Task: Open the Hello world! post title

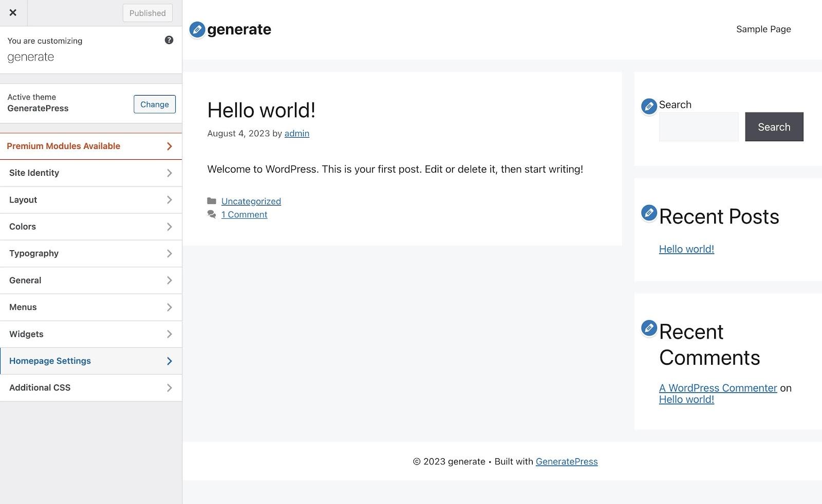Action: 261,110
